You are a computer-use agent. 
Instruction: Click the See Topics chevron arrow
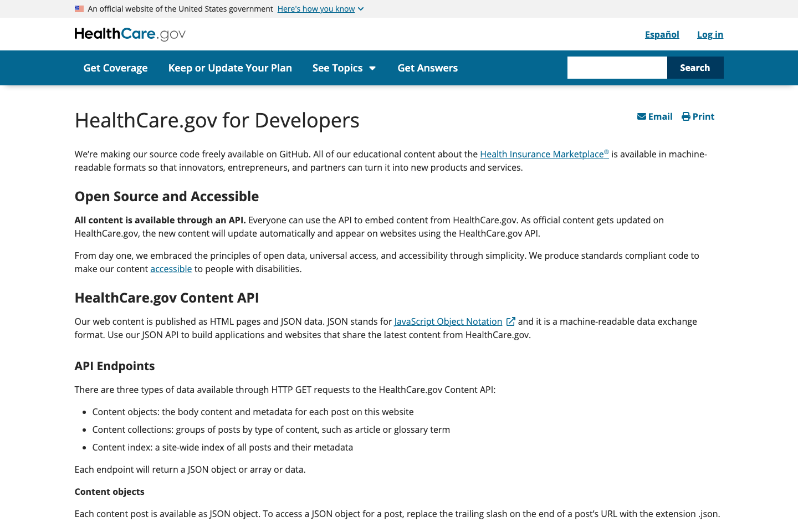point(372,68)
